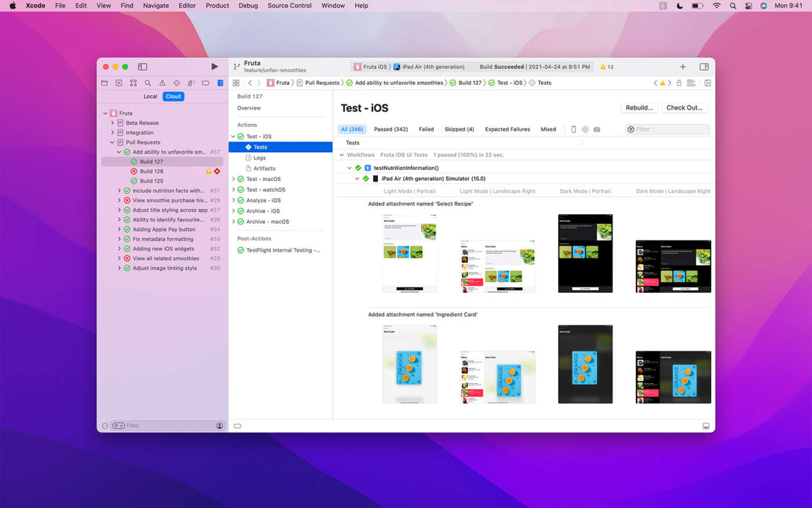This screenshot has width=812, height=508.
Task: Select the Cloud segment
Action: click(173, 96)
